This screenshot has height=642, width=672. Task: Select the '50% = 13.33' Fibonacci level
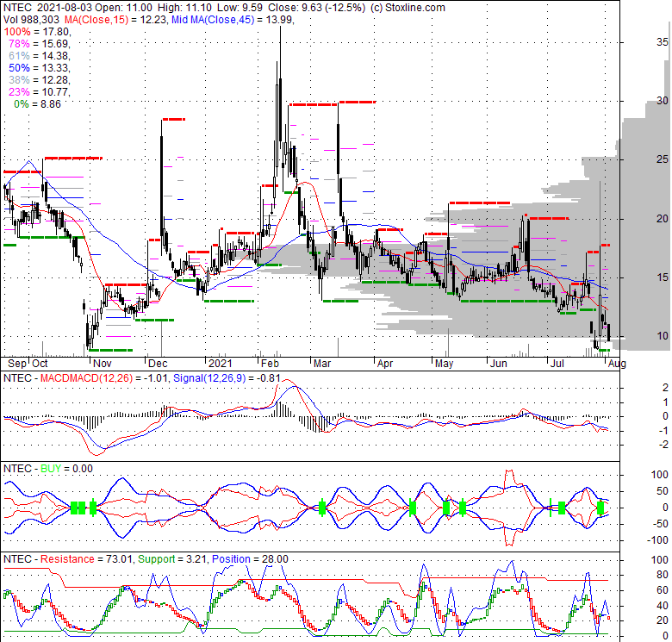pos(40,68)
